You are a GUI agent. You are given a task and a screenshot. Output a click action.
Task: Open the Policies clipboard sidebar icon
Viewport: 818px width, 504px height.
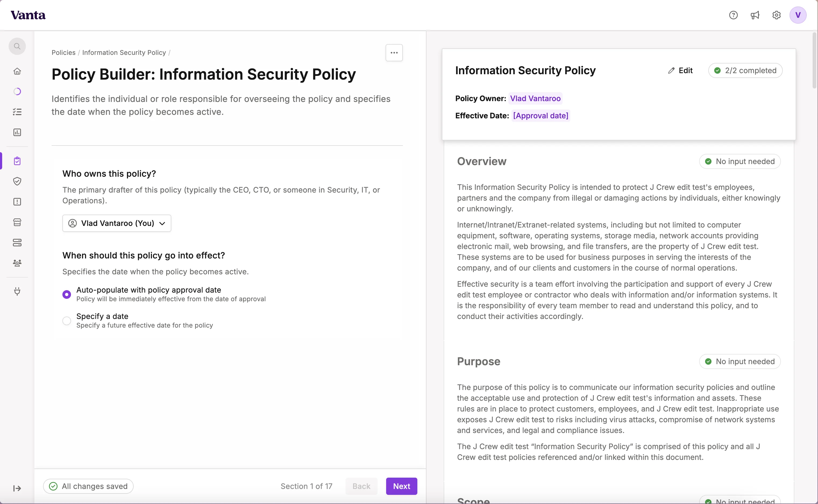click(x=17, y=161)
